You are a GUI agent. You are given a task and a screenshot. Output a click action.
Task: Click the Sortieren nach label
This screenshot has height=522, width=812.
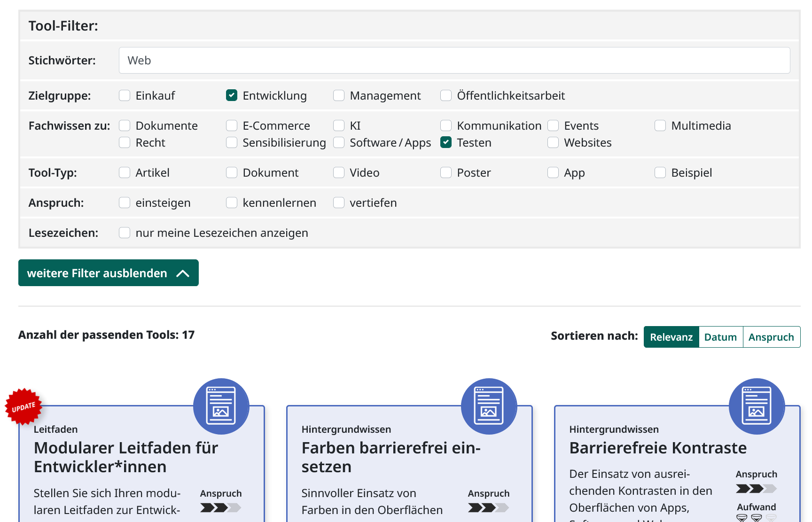pos(594,335)
